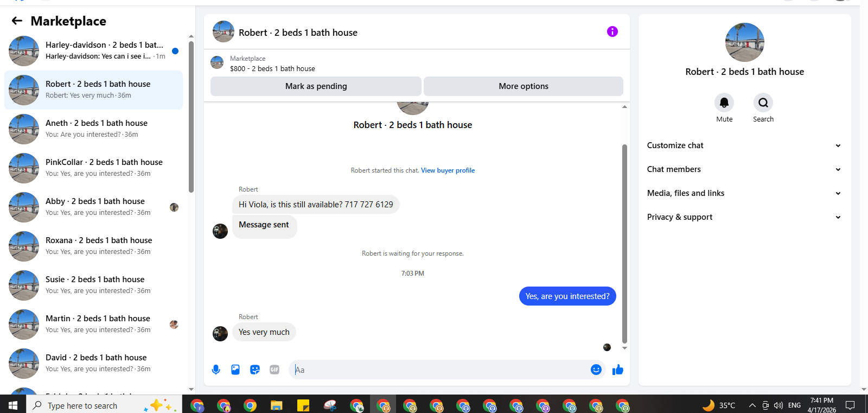Go back using Marketplace arrow

[x=17, y=21]
